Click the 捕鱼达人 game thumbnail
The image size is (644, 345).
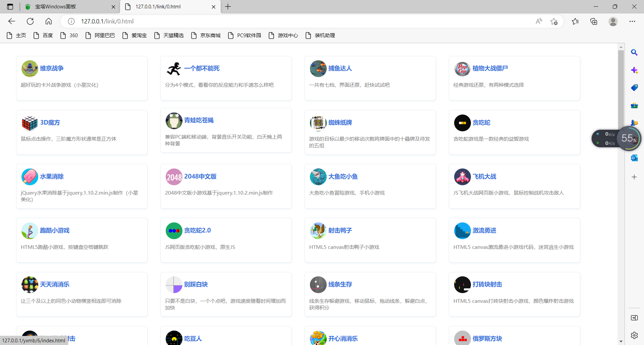[x=318, y=68]
